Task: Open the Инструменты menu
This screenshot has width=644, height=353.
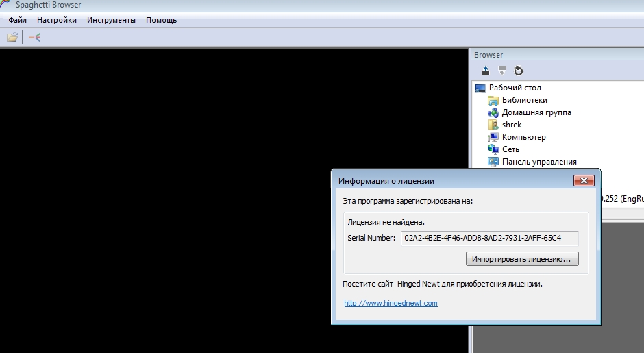Action: click(111, 20)
